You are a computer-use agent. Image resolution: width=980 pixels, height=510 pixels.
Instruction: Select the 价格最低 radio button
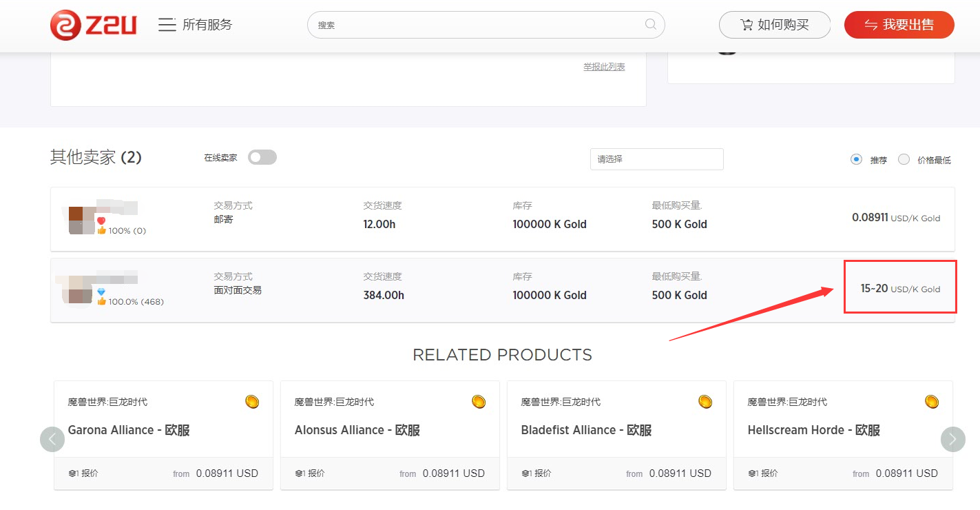(x=904, y=159)
